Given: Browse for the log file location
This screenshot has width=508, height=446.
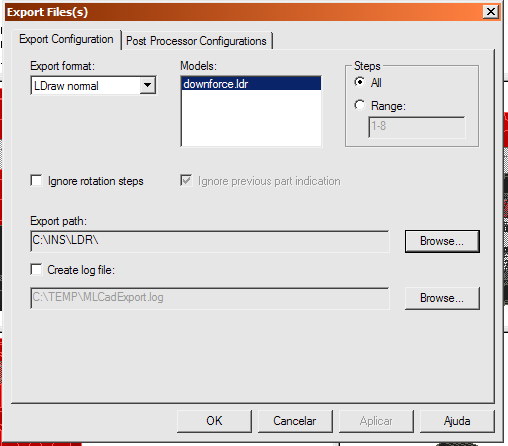Looking at the screenshot, I should (442, 298).
